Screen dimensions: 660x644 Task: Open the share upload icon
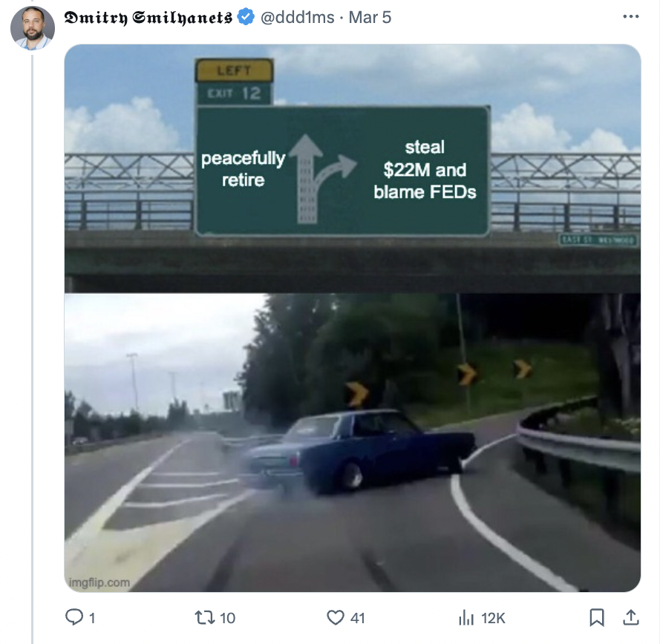tap(631, 617)
